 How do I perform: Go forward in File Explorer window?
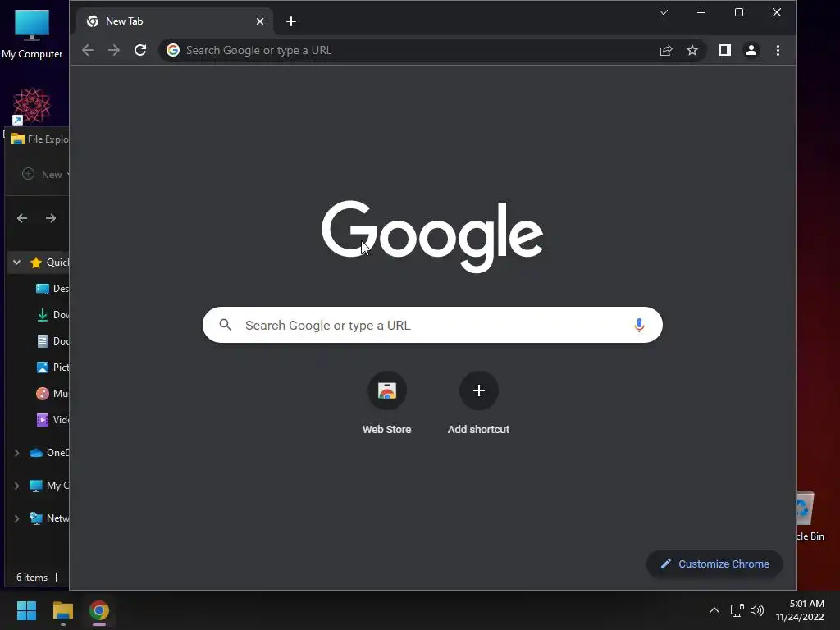click(x=51, y=218)
